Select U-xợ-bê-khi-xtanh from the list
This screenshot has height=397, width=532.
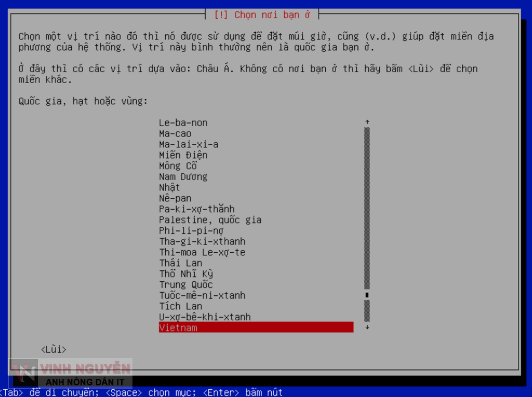tap(205, 317)
